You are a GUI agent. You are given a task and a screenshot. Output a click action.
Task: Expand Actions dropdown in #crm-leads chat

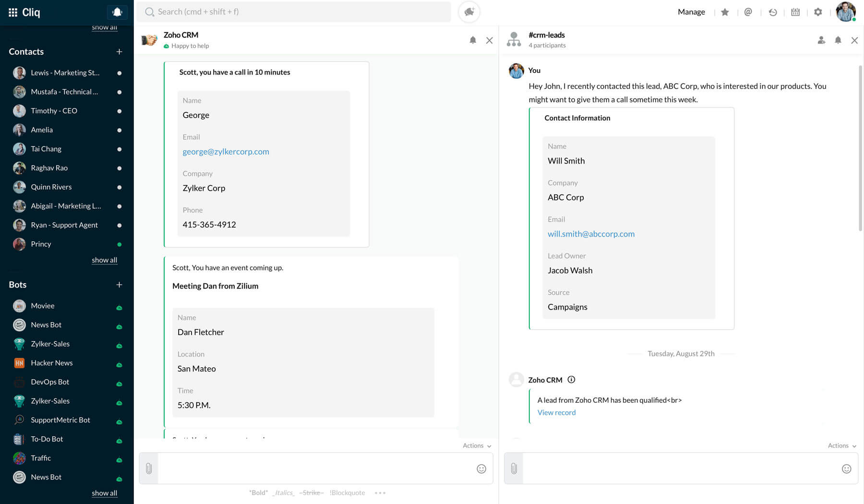click(x=841, y=445)
